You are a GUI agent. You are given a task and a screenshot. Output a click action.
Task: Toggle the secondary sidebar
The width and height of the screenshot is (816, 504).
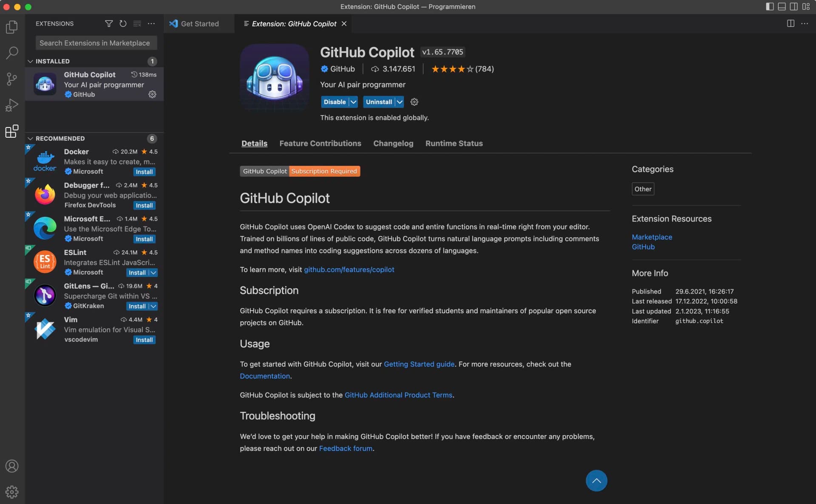coord(794,6)
